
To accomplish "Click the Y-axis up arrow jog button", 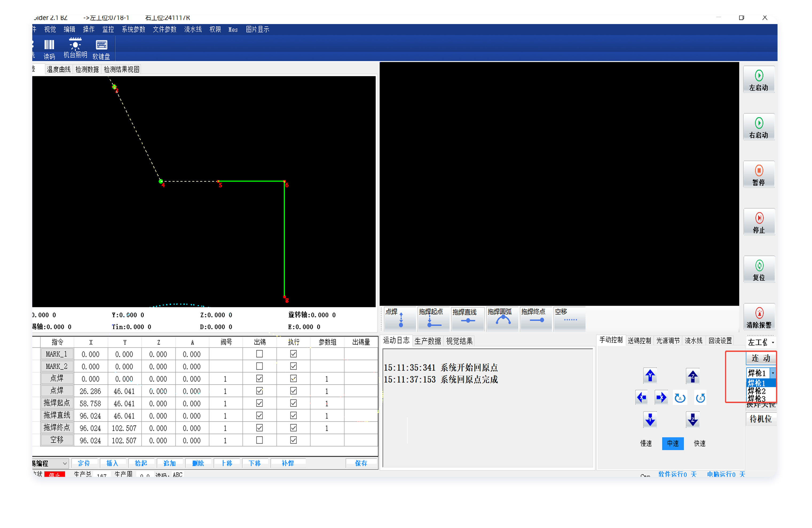I will coord(650,376).
